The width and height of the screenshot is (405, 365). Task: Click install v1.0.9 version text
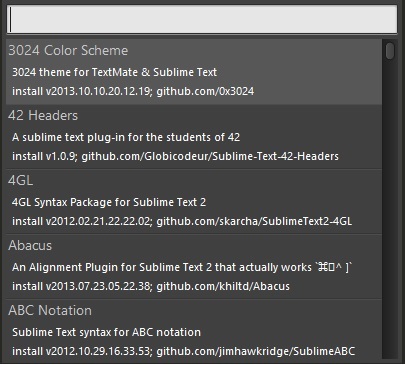coord(45,156)
